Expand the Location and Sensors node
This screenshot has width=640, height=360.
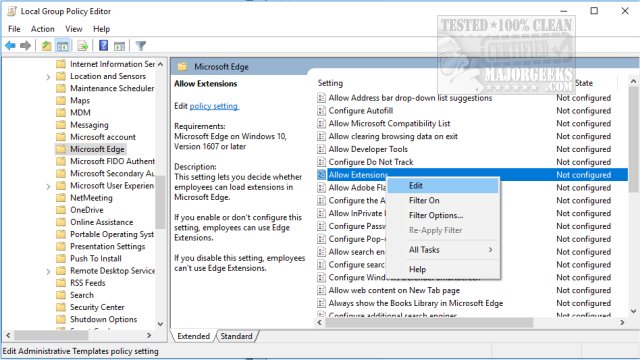point(48,76)
